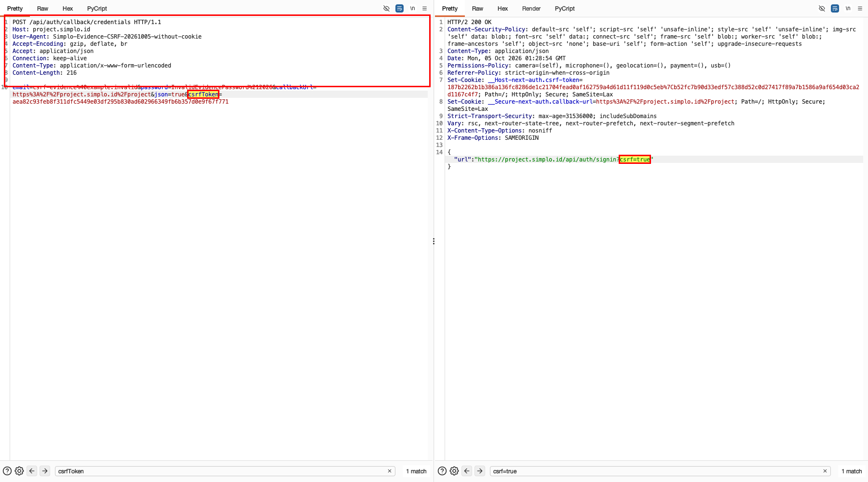Open search settings gear under the request pane
The height and width of the screenshot is (482, 868).
19,471
